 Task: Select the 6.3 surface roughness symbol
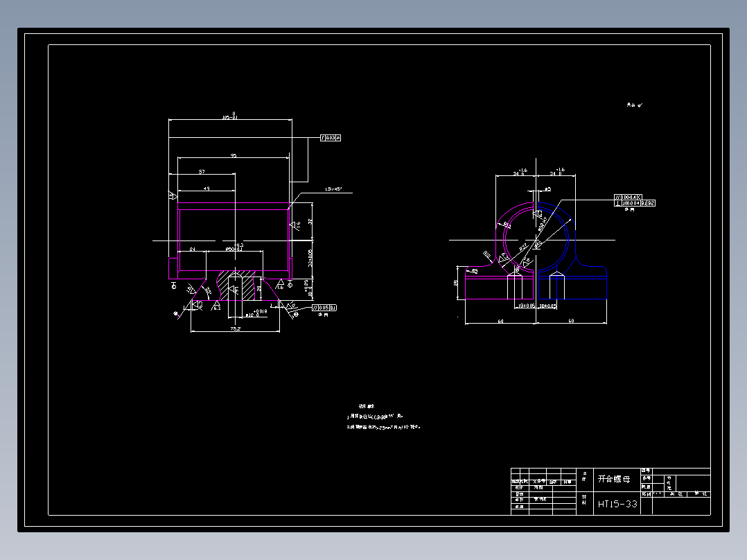[216, 306]
